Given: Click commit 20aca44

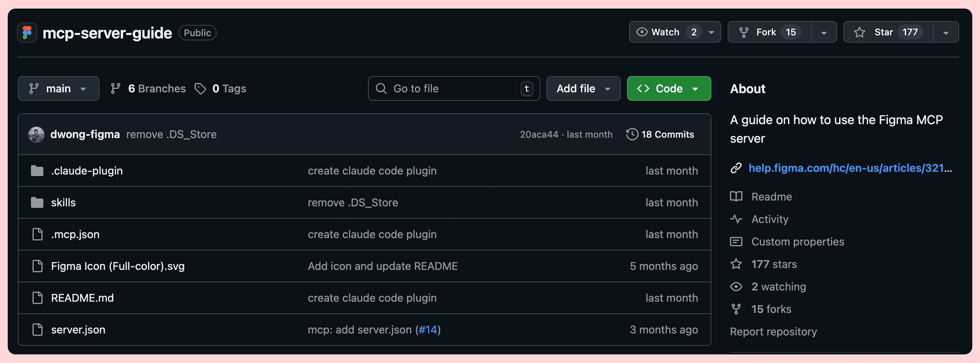Looking at the screenshot, I should (x=539, y=134).
